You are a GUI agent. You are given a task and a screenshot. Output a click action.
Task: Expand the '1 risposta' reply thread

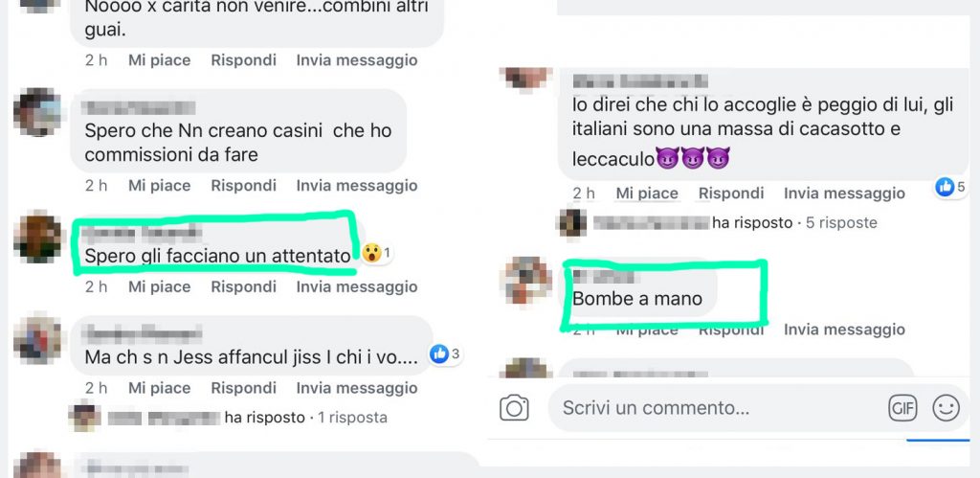[x=352, y=418]
